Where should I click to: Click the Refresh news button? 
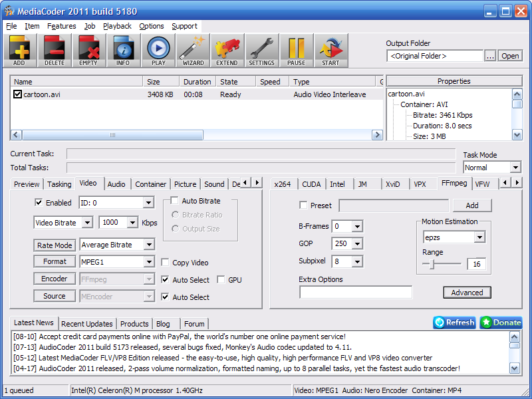tap(454, 323)
